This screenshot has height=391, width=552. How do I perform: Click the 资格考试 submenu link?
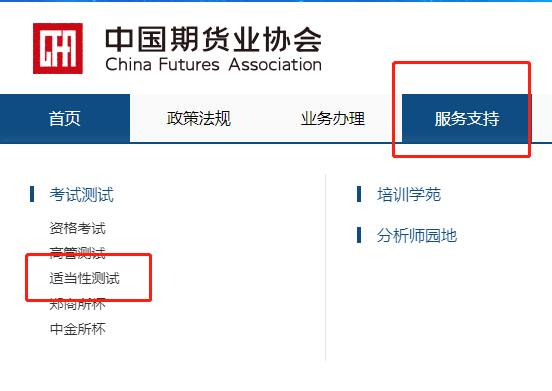pos(77,228)
